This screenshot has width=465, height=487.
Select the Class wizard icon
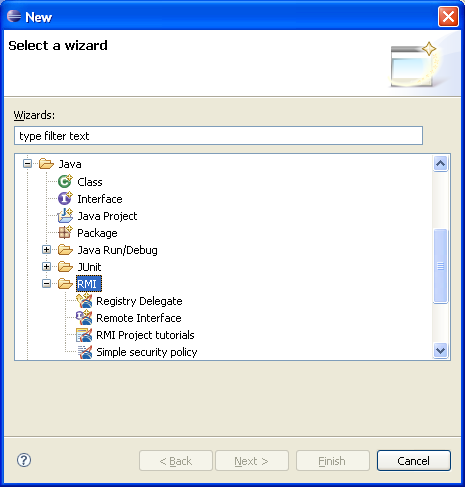tap(65, 182)
